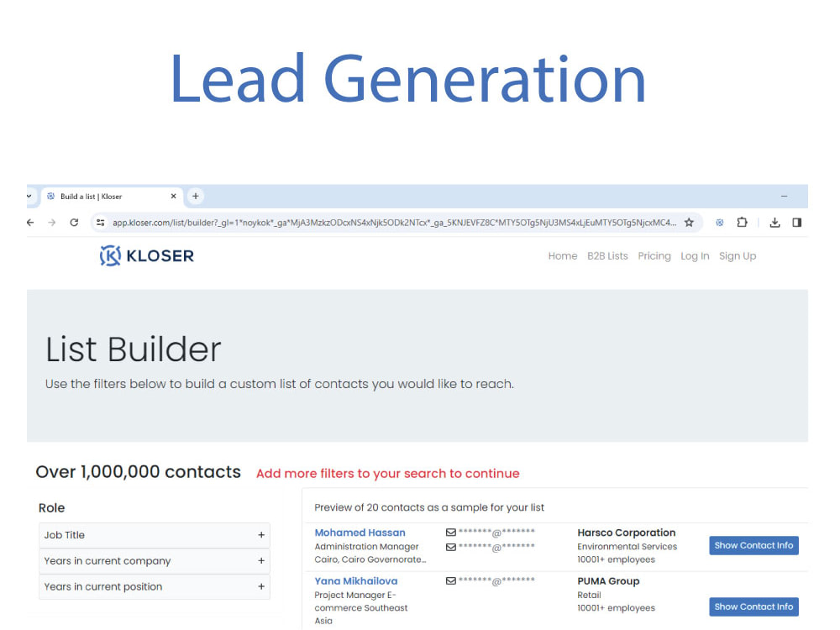Click the 'Administration Manager' job title text
840x630 pixels.
pyautogui.click(x=366, y=547)
